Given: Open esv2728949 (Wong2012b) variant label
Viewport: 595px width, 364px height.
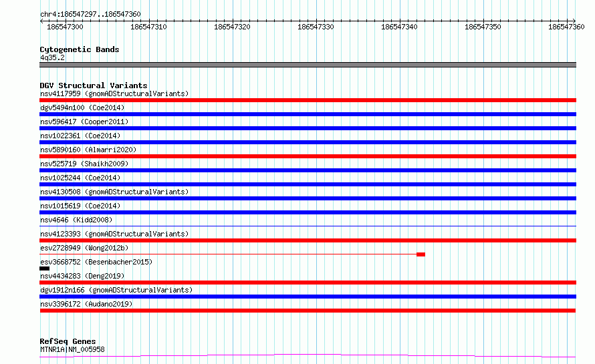Looking at the screenshot, I should [x=84, y=248].
